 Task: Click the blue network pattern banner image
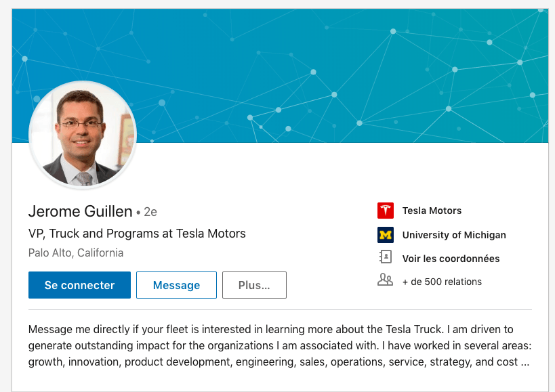click(280, 76)
